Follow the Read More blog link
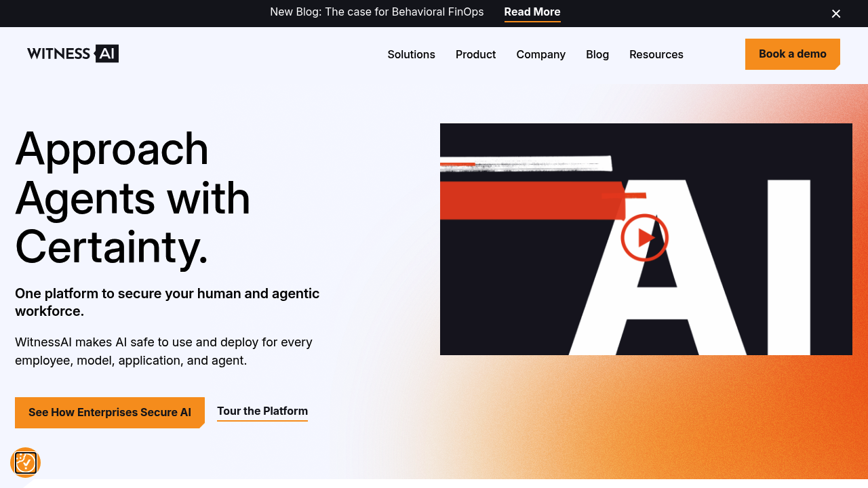This screenshot has height=488, width=868. [532, 13]
